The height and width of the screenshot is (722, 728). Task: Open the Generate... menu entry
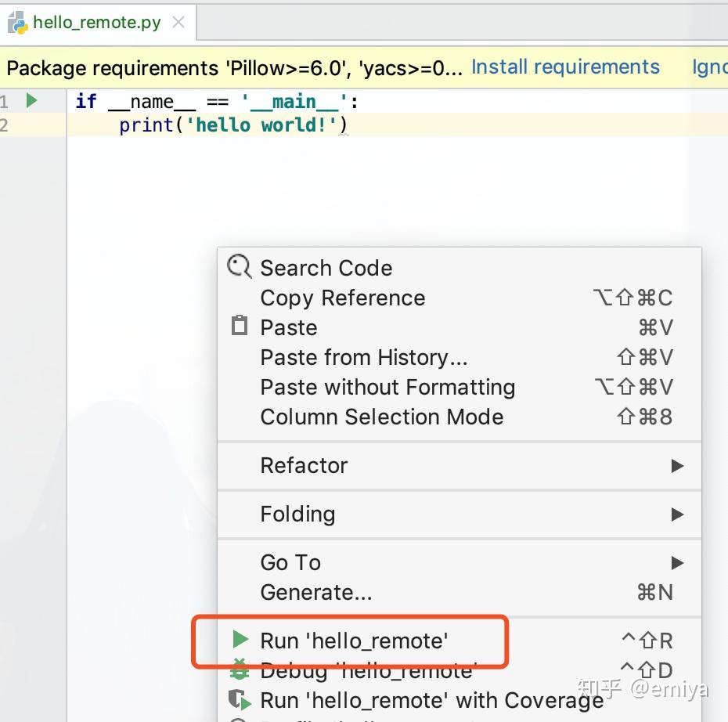pyautogui.click(x=316, y=593)
